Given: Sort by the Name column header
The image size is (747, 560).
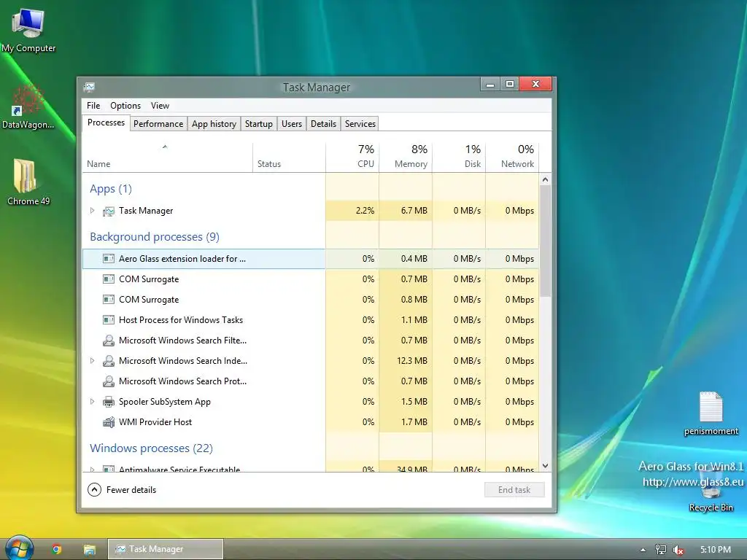Looking at the screenshot, I should coord(167,157).
